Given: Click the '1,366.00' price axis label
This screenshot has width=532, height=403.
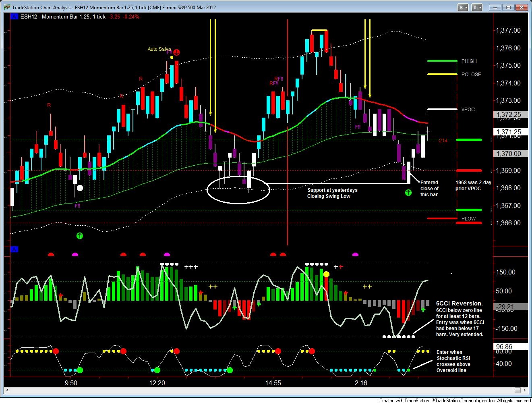Looking at the screenshot, I should [508, 223].
